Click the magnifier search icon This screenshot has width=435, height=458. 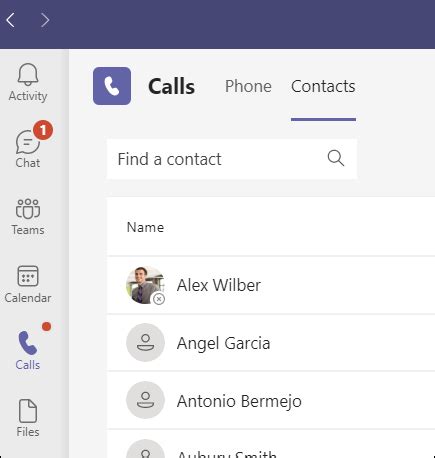pyautogui.click(x=335, y=158)
